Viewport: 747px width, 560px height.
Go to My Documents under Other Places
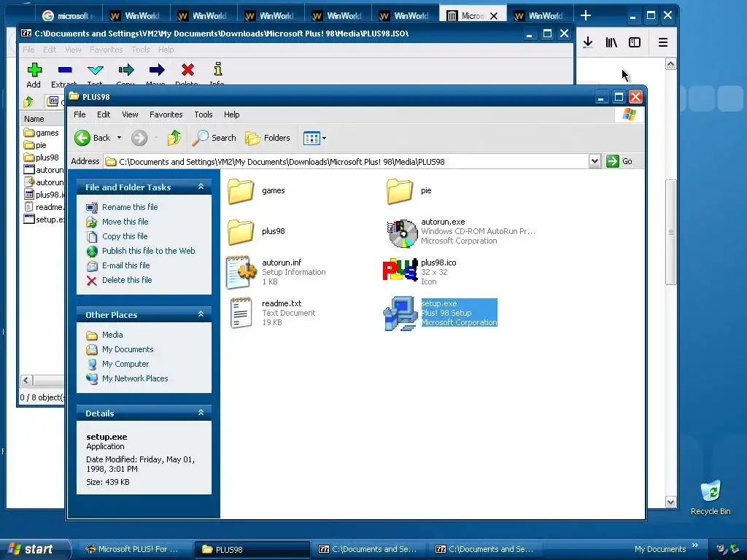(128, 349)
